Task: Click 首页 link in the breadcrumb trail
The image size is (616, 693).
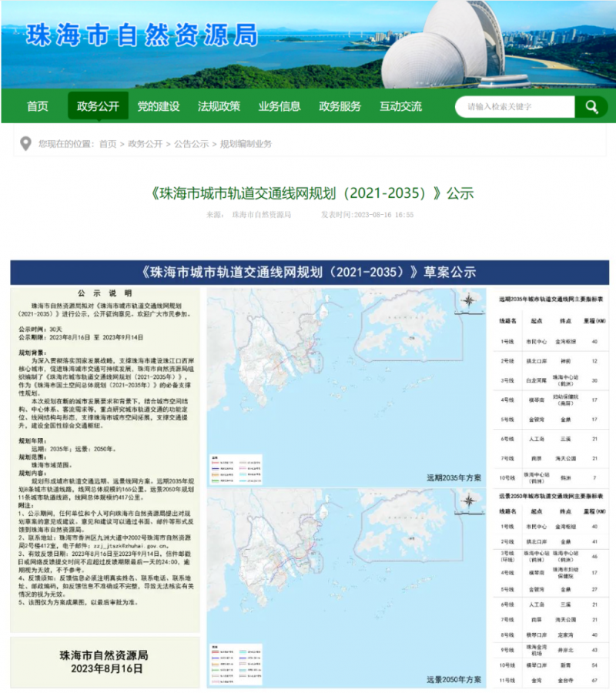Action: [x=108, y=144]
